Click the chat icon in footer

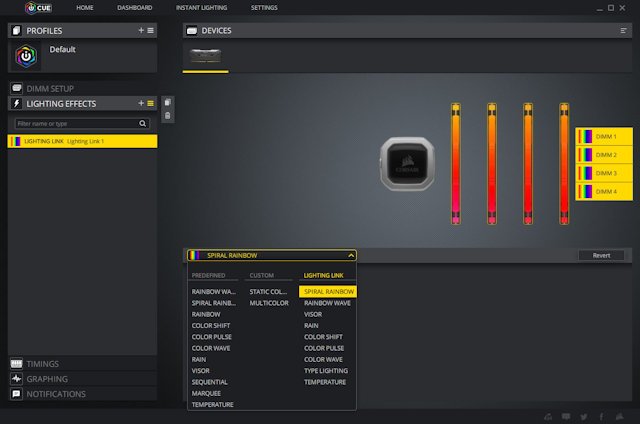[566, 417]
